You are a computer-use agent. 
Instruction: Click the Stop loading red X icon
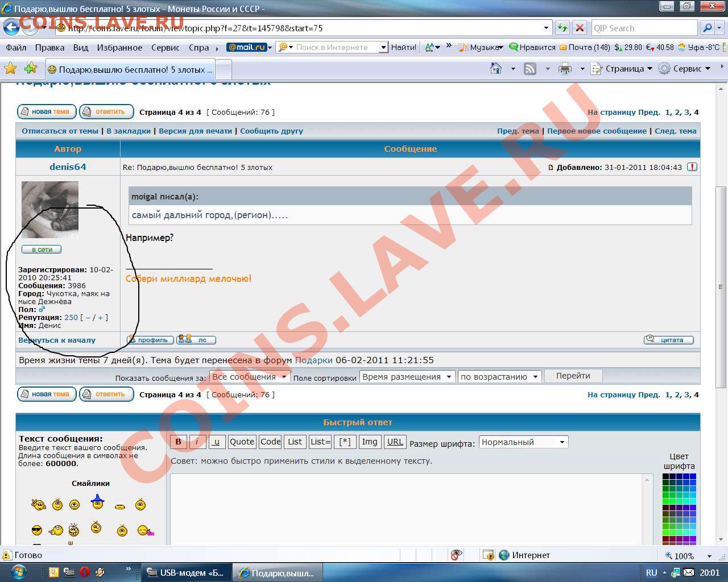(x=580, y=27)
